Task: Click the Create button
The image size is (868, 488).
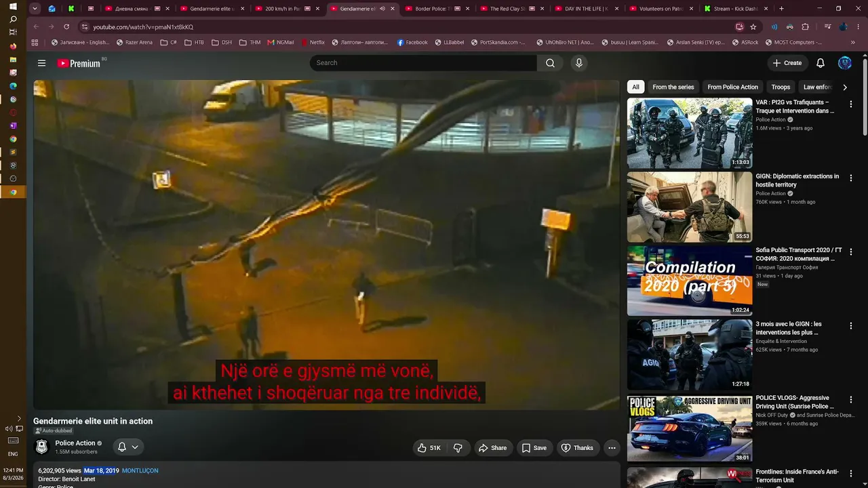Action: point(787,63)
